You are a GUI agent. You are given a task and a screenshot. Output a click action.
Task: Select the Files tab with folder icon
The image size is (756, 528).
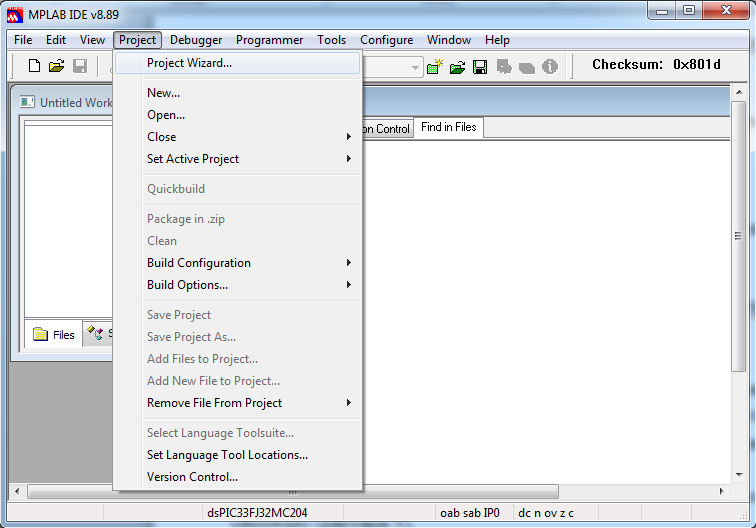coord(54,334)
